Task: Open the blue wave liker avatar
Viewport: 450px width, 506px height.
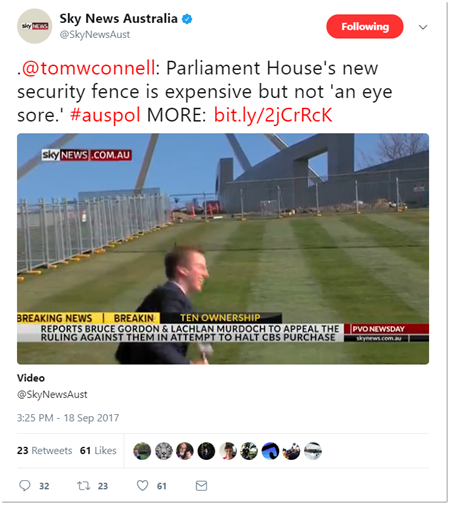Action: point(270,451)
